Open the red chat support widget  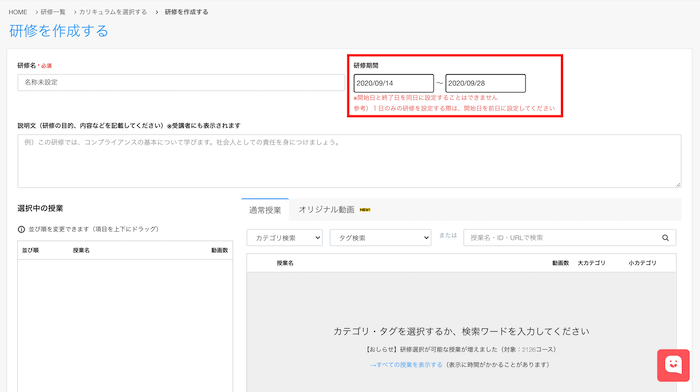[673, 365]
